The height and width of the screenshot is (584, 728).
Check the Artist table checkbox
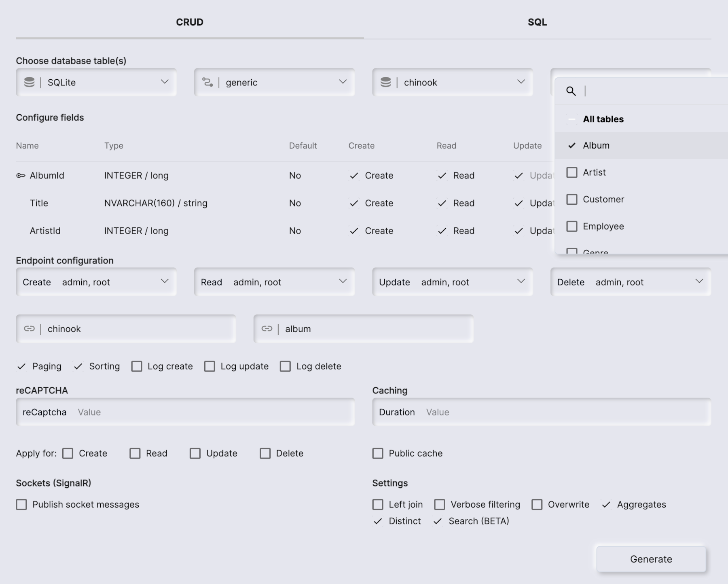click(x=572, y=172)
